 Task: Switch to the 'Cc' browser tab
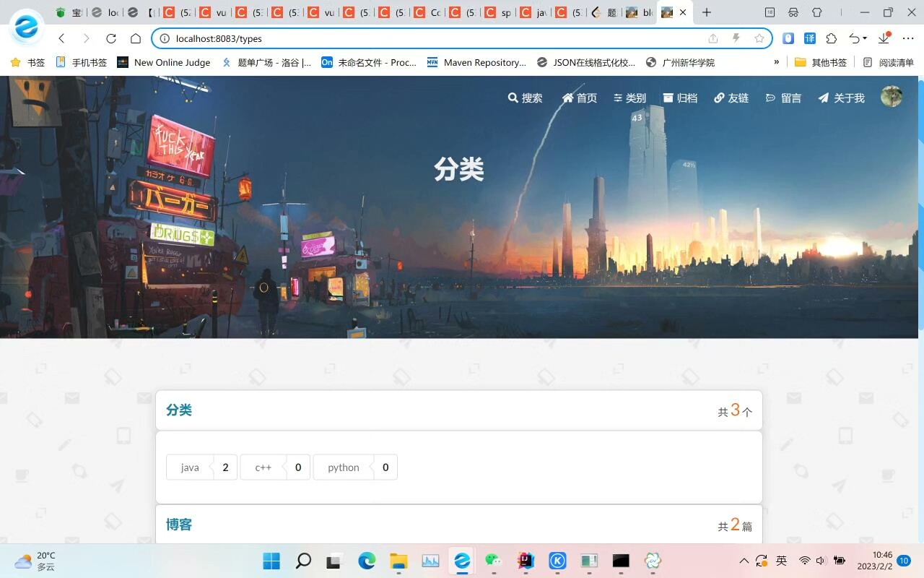pyautogui.click(x=429, y=12)
